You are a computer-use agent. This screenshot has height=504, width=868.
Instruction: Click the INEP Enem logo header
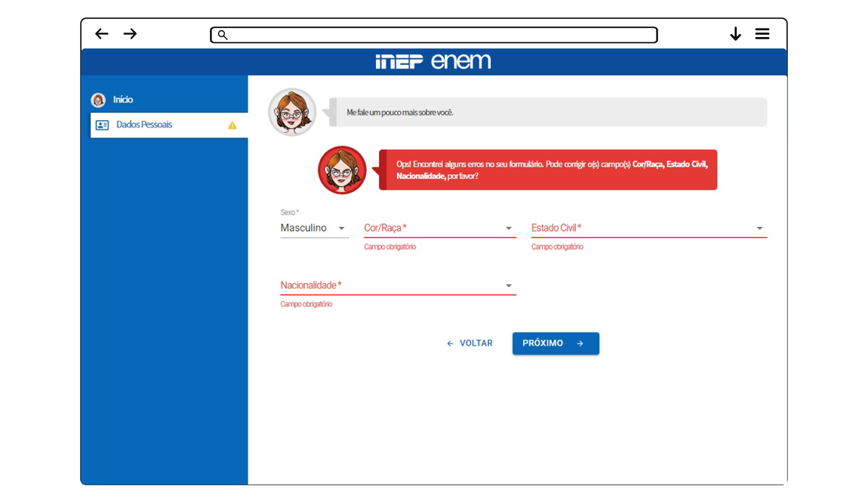[433, 62]
